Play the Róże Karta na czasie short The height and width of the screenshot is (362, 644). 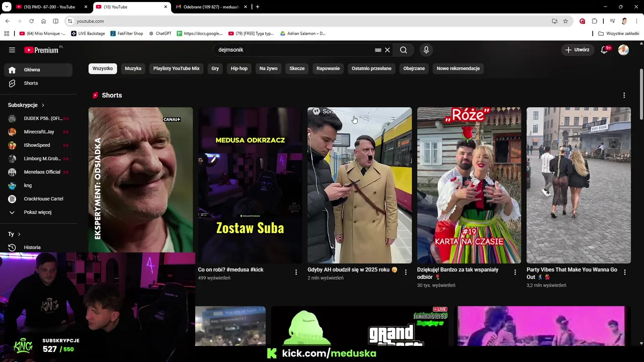[x=469, y=185]
